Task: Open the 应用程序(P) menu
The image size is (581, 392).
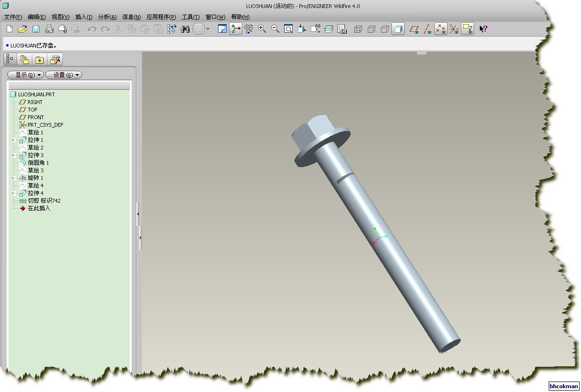Action: coord(161,17)
